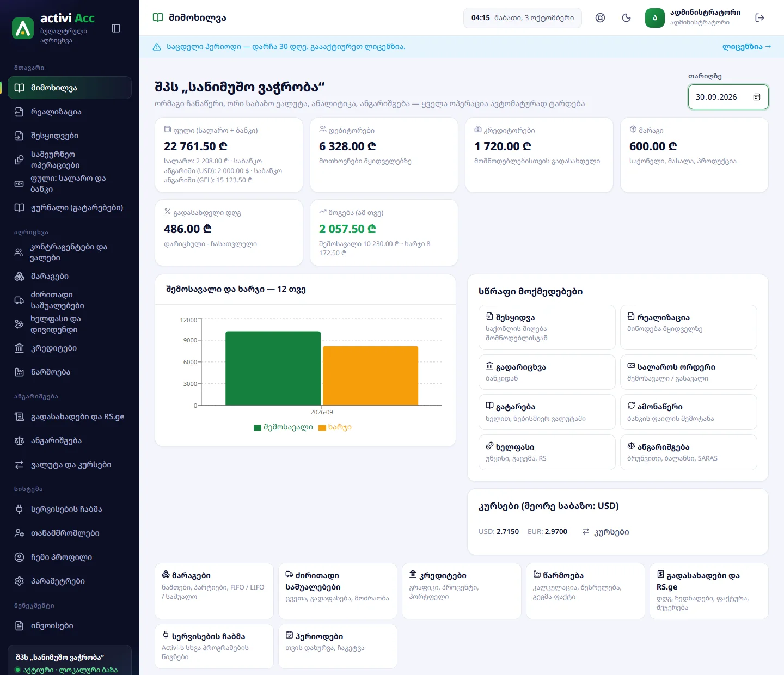Click the ძირითადი საშუალებები truck icon in sidebar
Screen dimensions: 784x675
tap(19, 300)
